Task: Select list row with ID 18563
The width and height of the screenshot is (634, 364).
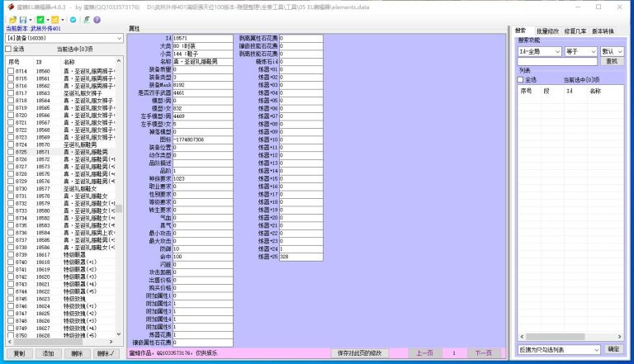Action: 61,93
